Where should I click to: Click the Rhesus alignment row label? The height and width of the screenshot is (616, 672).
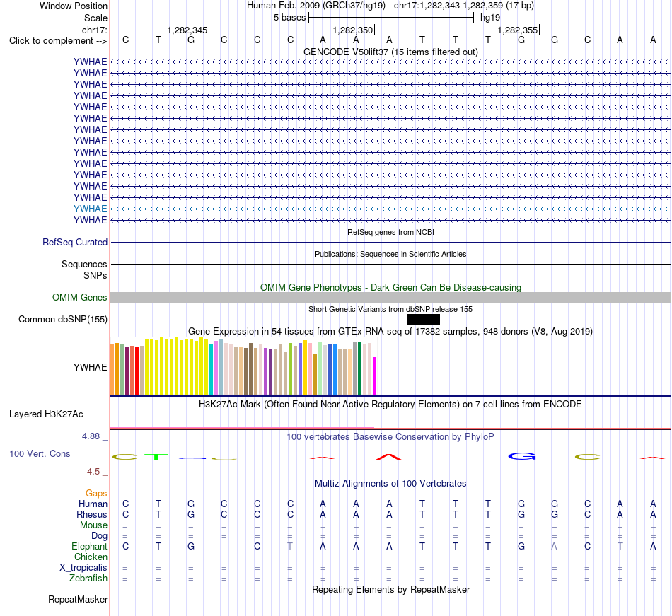(92, 514)
